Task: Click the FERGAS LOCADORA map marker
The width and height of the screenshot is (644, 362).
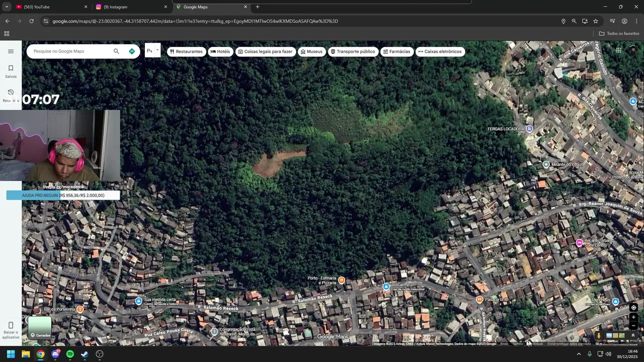Action: 529,129
